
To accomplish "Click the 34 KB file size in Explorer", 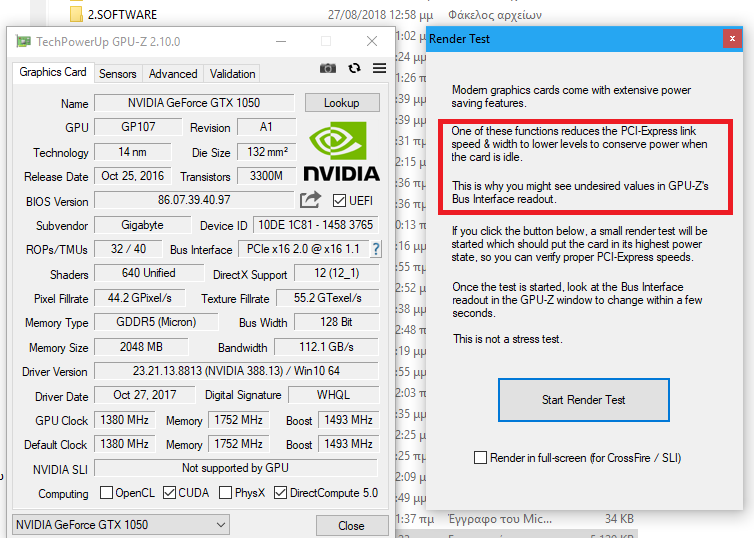I will 619,519.
